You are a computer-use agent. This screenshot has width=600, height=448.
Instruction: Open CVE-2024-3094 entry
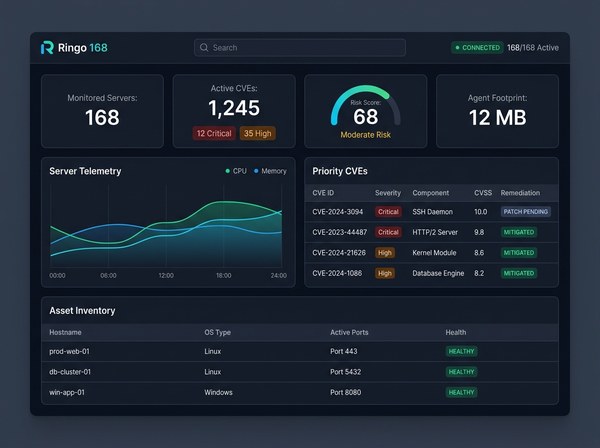point(338,212)
